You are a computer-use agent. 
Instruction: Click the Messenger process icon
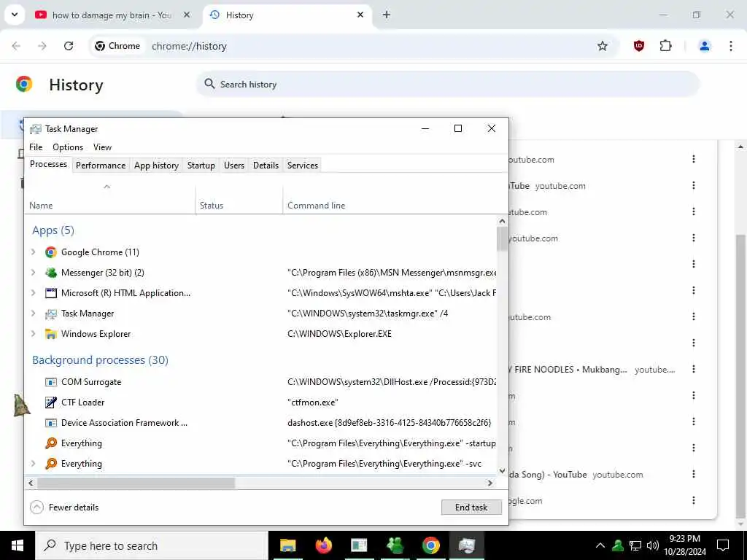point(51,273)
